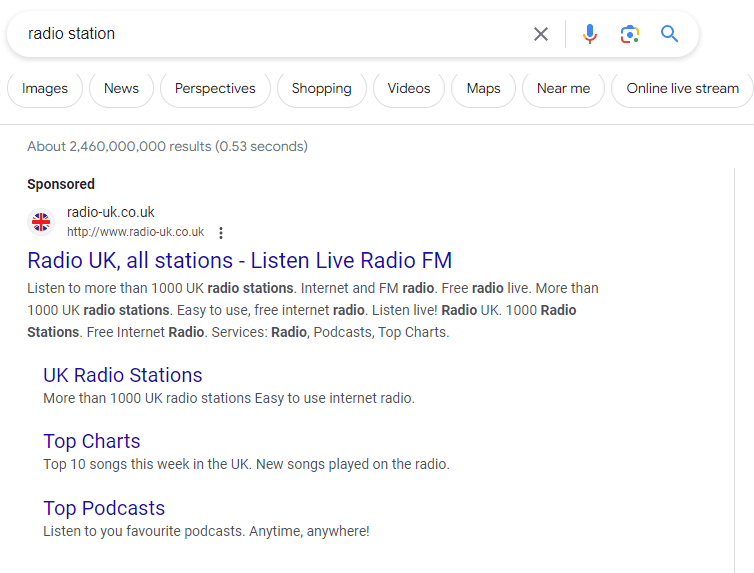Start voice search with the microphone icon
754x573 pixels.
click(590, 34)
